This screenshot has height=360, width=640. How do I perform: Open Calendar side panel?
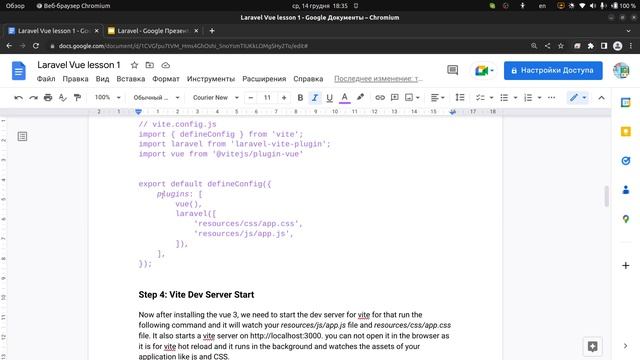(x=625, y=102)
